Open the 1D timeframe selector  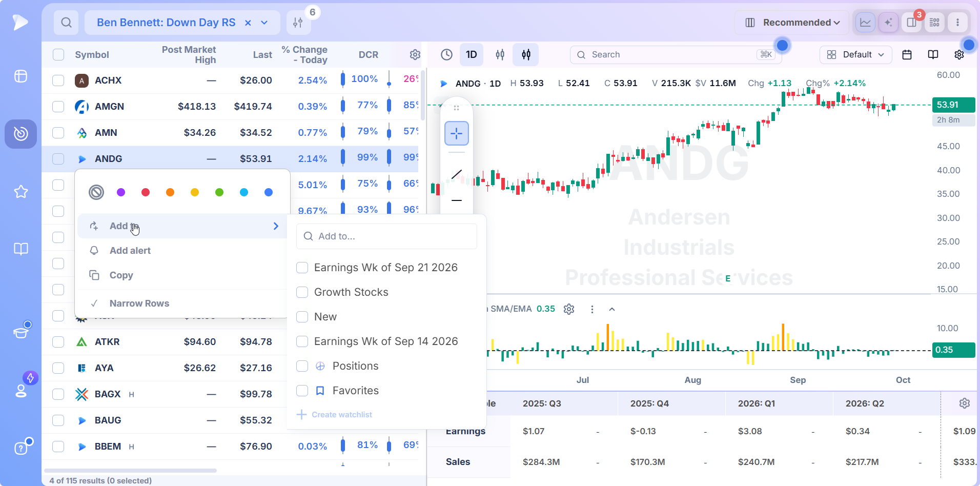pyautogui.click(x=472, y=54)
